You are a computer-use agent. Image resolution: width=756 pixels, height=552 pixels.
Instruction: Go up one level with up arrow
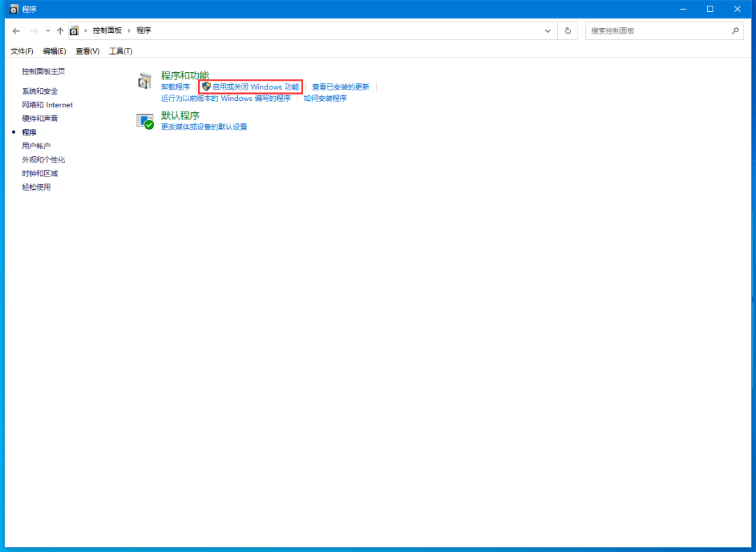59,31
